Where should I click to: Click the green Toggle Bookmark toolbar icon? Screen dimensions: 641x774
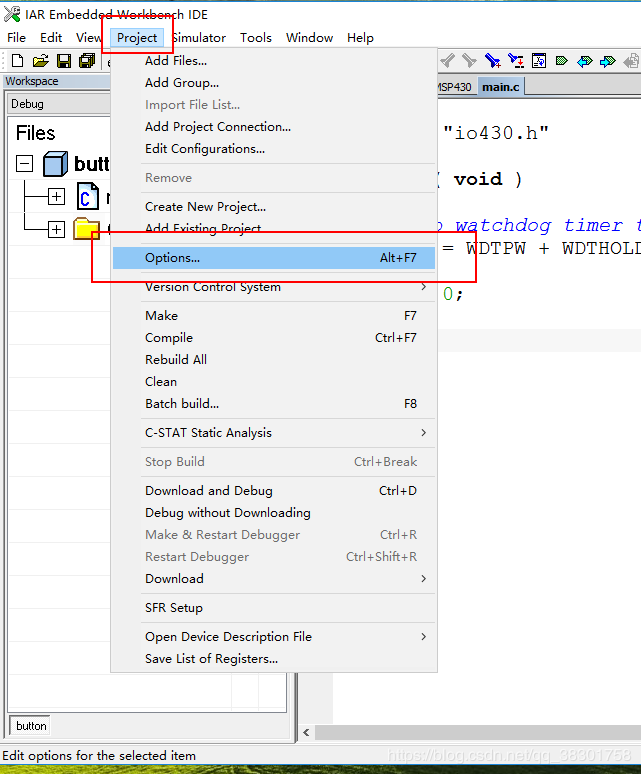coord(562,61)
